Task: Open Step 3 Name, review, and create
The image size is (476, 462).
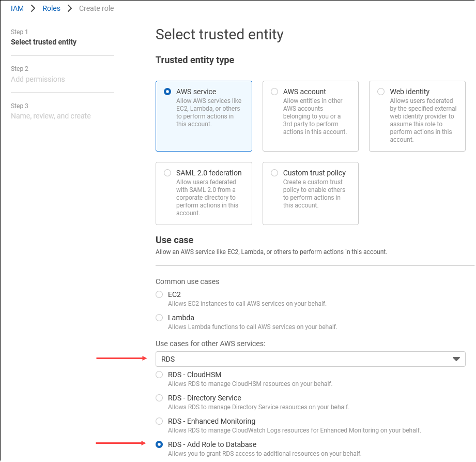Action: [x=51, y=116]
